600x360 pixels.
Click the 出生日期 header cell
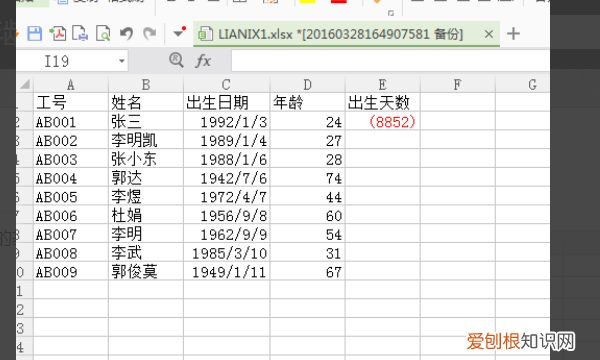(227, 102)
